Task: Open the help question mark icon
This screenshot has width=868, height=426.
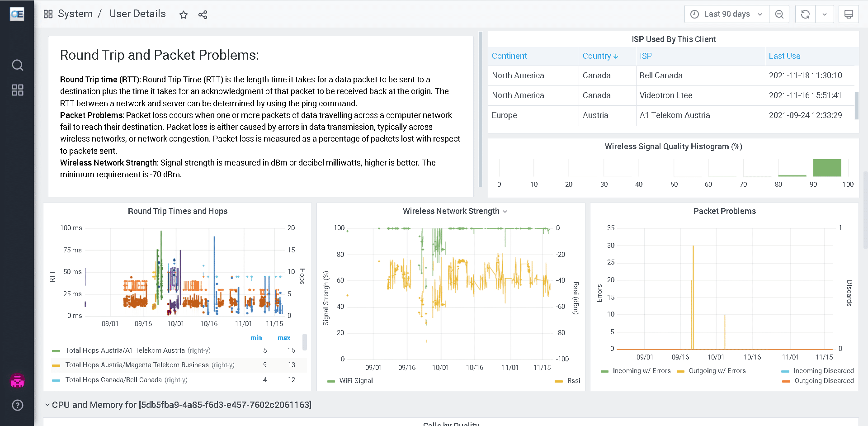Action: pos(17,405)
